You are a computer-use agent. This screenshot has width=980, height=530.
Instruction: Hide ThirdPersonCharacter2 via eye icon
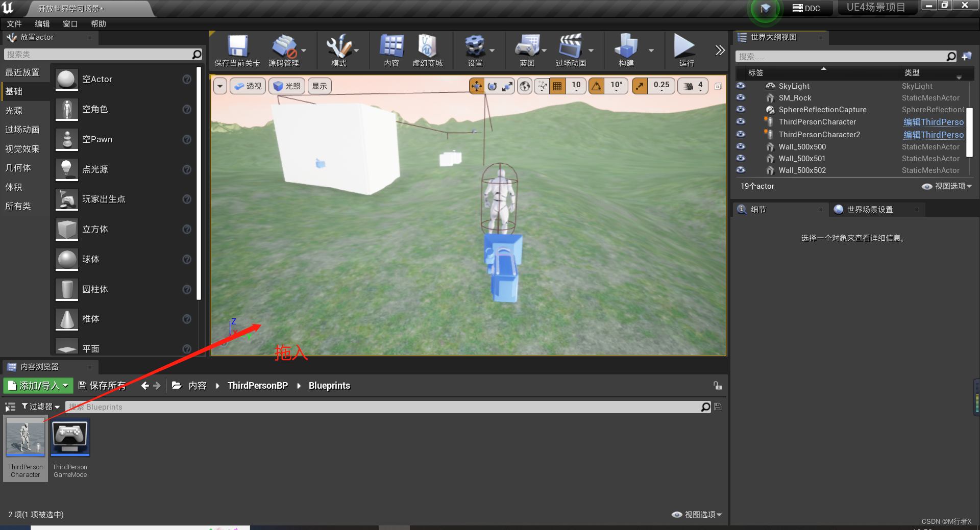741,134
